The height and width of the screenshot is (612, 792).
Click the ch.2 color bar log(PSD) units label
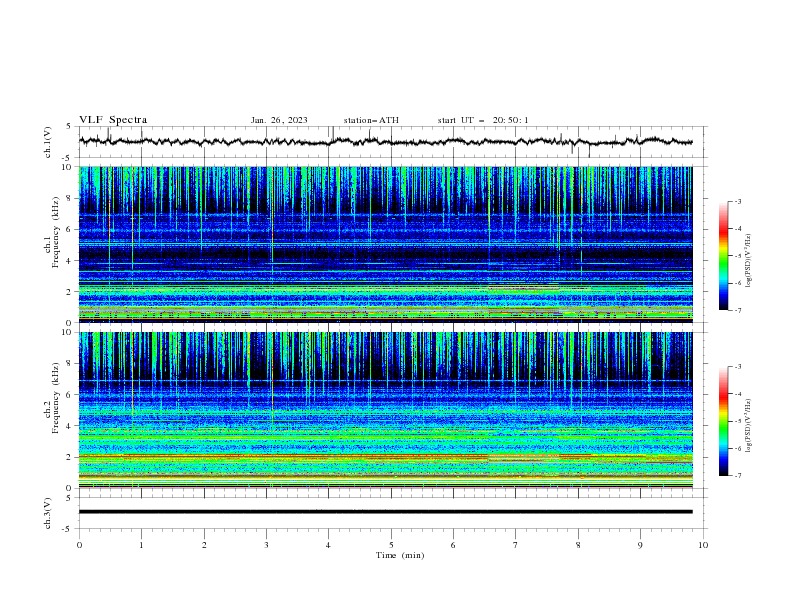coord(749,426)
